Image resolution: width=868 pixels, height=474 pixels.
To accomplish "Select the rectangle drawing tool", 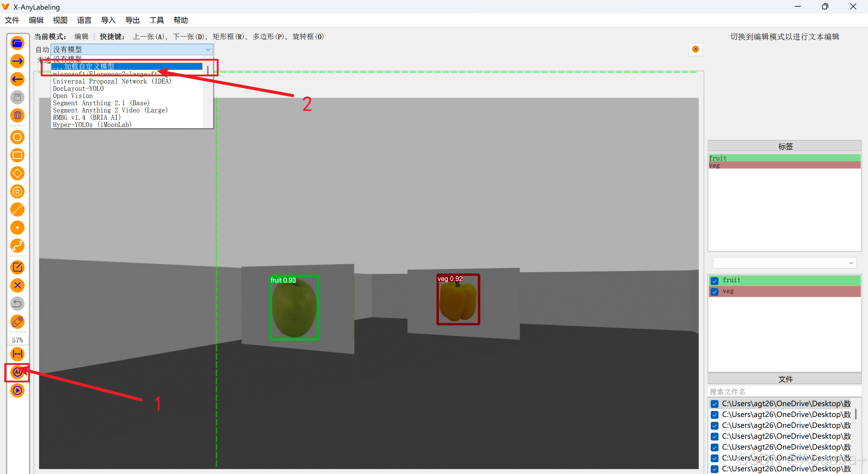I will pyautogui.click(x=17, y=155).
